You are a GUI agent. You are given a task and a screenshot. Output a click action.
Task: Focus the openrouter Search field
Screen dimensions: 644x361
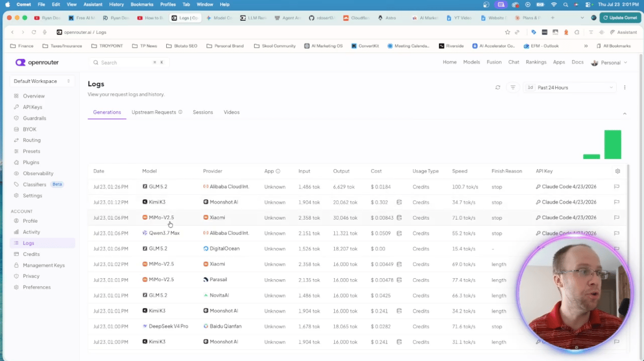coord(129,62)
